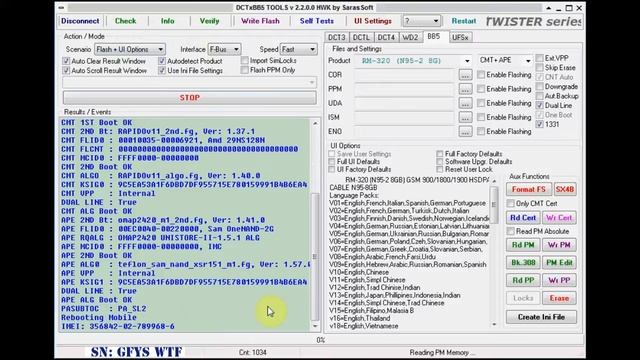Viewport: 640px width, 360px height.
Task: Click the STOP button
Action: (189, 98)
